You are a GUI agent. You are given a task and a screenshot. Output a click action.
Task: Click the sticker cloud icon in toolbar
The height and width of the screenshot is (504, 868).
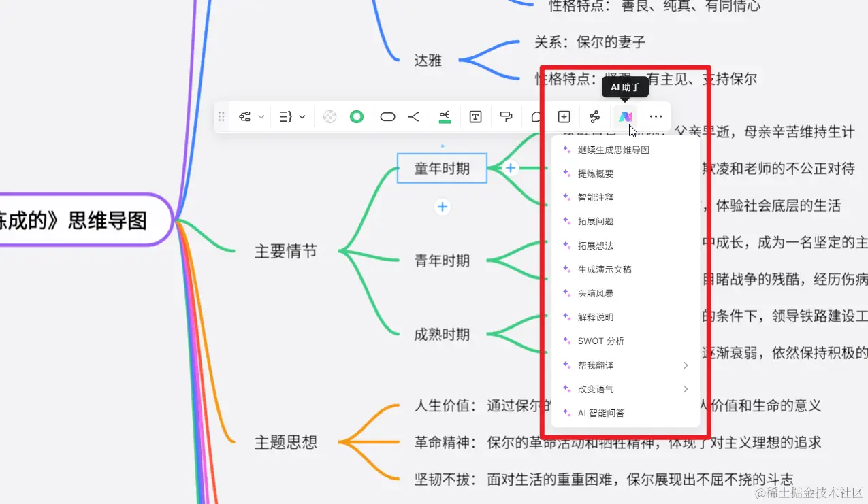point(536,116)
